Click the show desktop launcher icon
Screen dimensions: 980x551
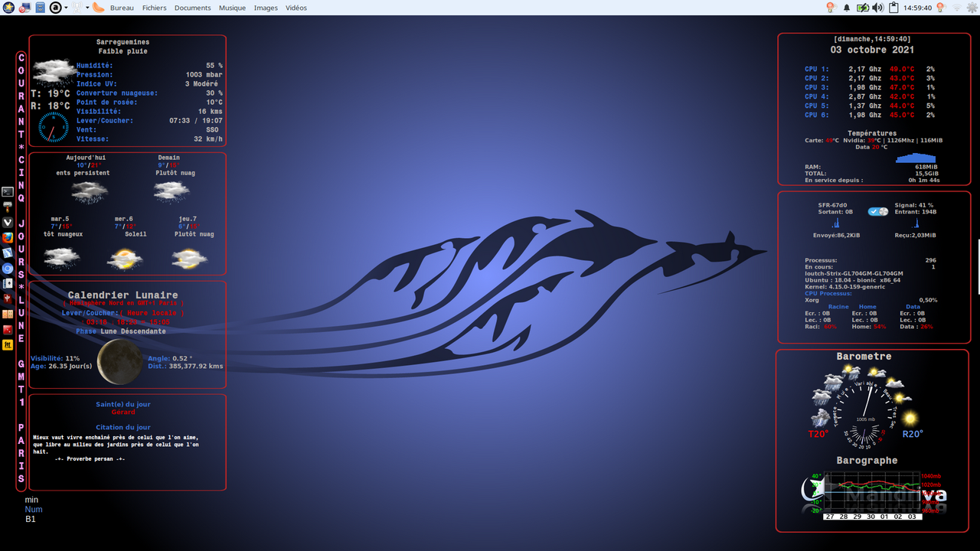click(x=24, y=8)
